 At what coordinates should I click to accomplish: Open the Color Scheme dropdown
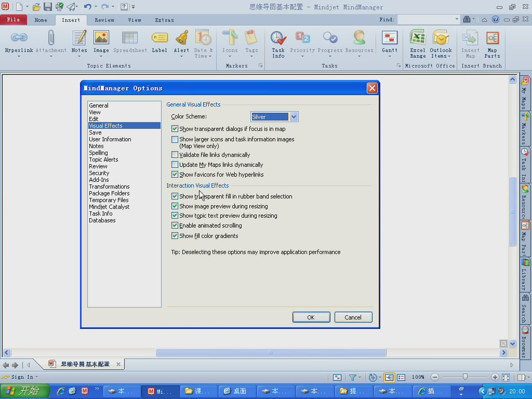pos(294,117)
